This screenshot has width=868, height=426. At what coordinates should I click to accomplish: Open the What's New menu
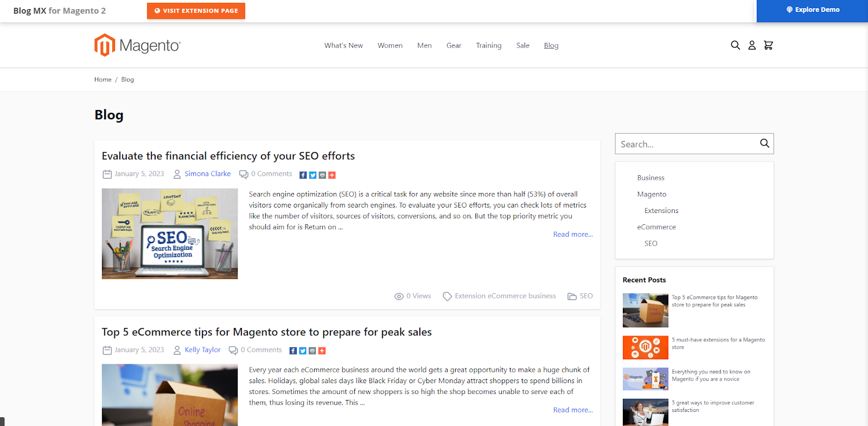343,46
